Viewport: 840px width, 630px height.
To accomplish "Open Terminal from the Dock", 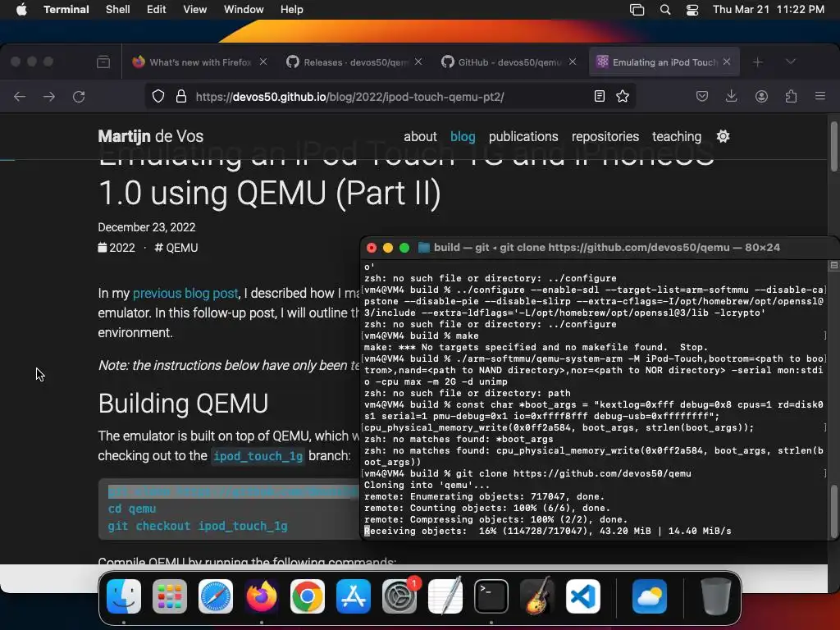I will [491, 596].
